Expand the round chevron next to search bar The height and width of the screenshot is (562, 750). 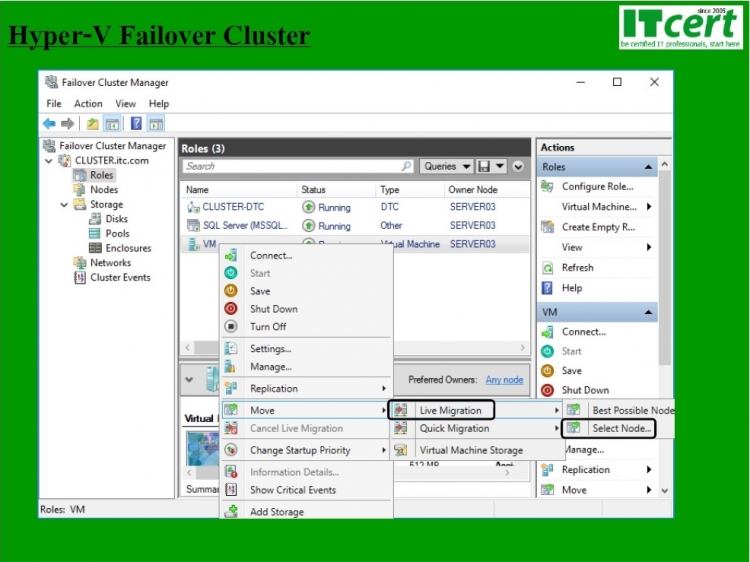click(518, 166)
